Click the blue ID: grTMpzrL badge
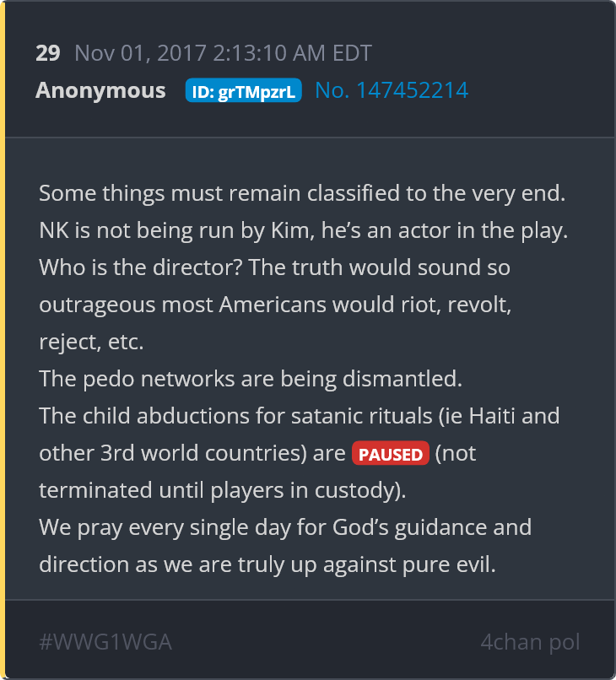Viewport: 616px width, 680px height. pos(243,90)
